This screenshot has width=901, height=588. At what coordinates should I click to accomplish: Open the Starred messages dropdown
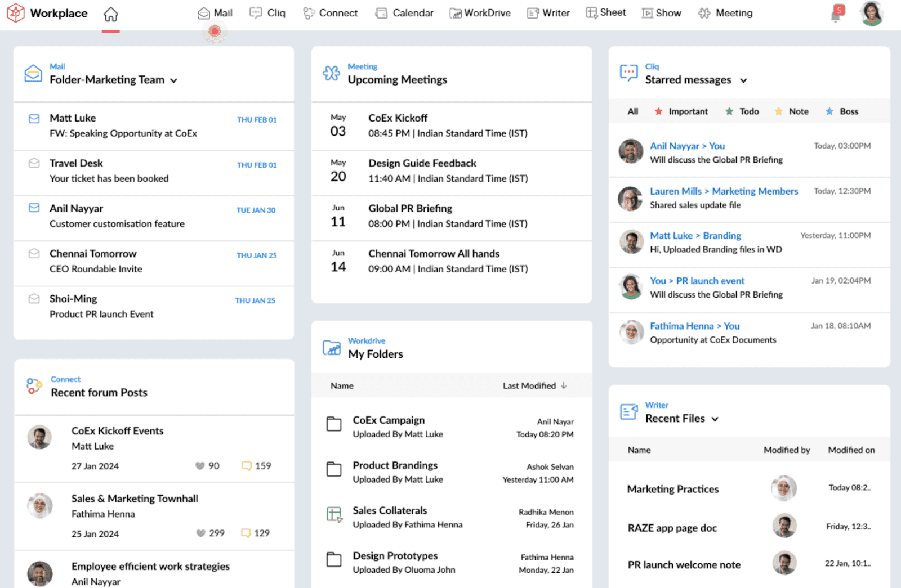point(744,80)
